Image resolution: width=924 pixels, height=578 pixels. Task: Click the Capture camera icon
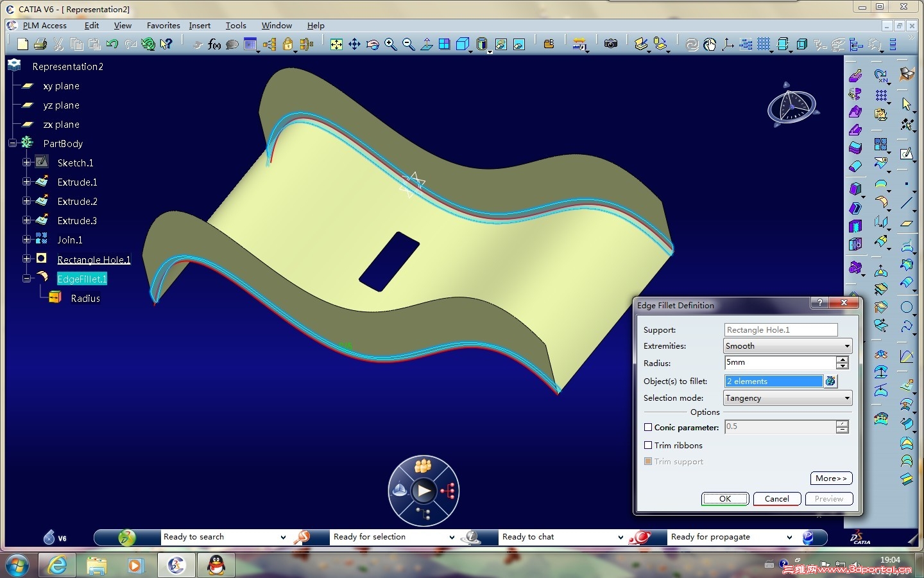point(611,44)
